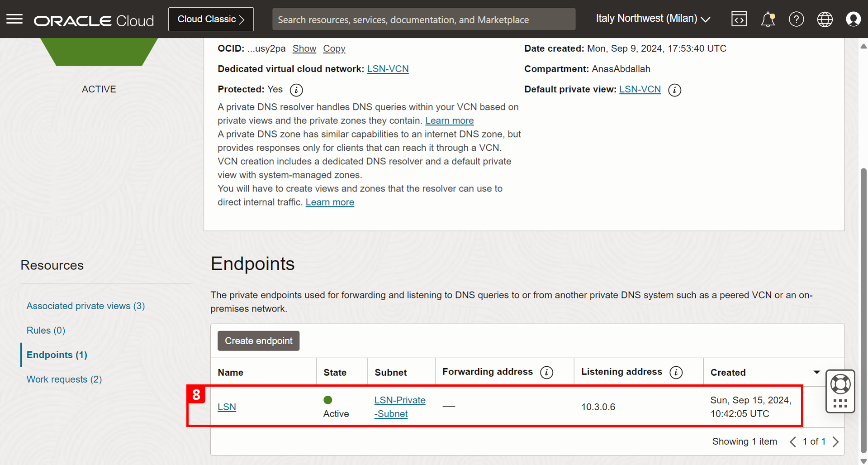Click the created date Sun, Sep 15, 2024
This screenshot has height=465, width=868.
pyautogui.click(x=751, y=407)
